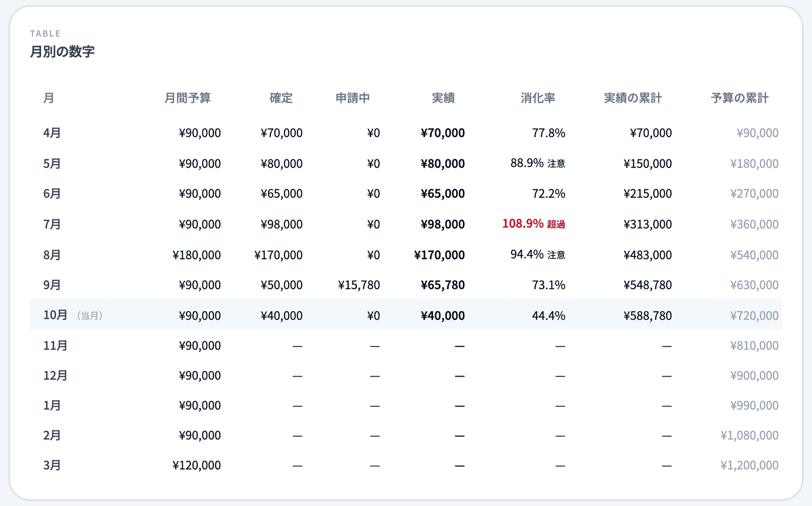The height and width of the screenshot is (506, 812).
Task: Click the 77.8% consumption rate
Action: point(549,133)
